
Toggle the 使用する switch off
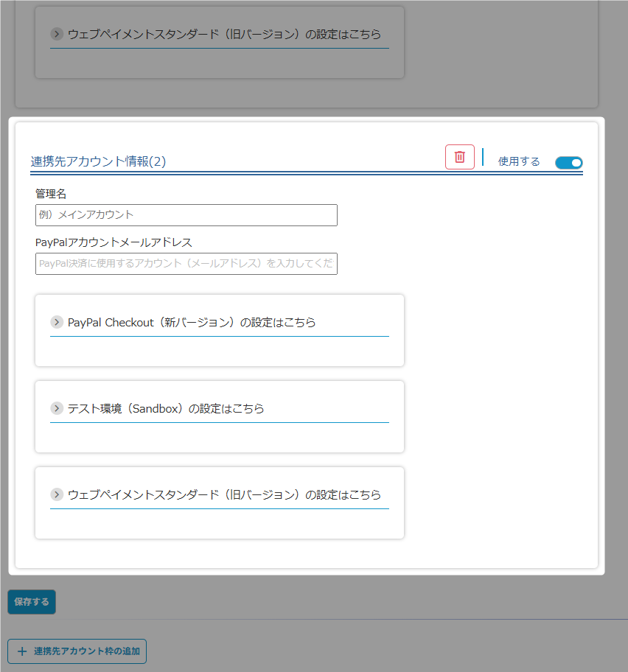568,162
